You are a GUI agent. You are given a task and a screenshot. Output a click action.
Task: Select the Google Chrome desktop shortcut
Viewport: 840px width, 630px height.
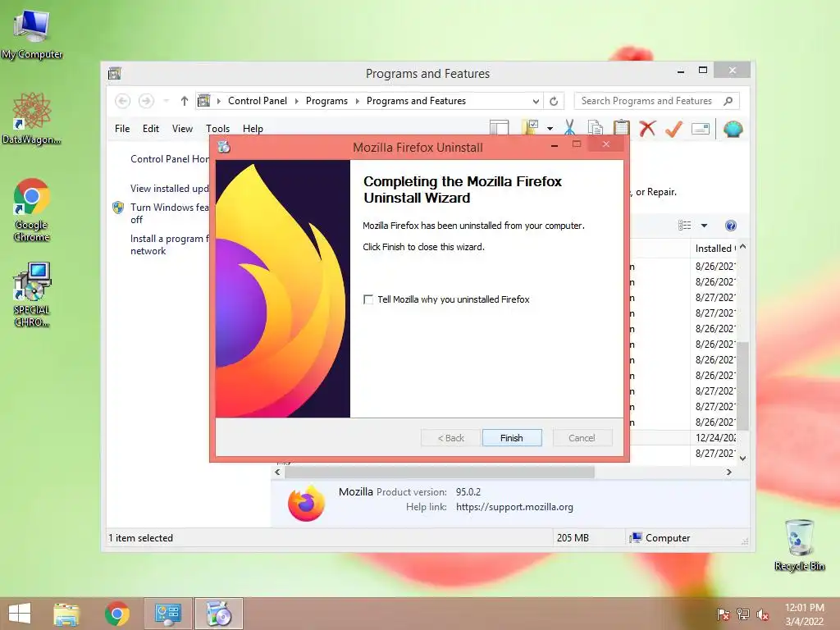(32, 211)
